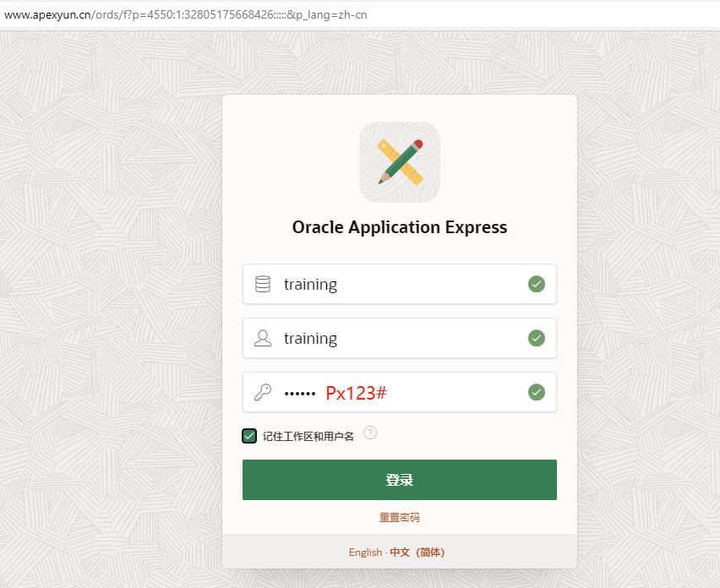Click the key password icon

[263, 393]
